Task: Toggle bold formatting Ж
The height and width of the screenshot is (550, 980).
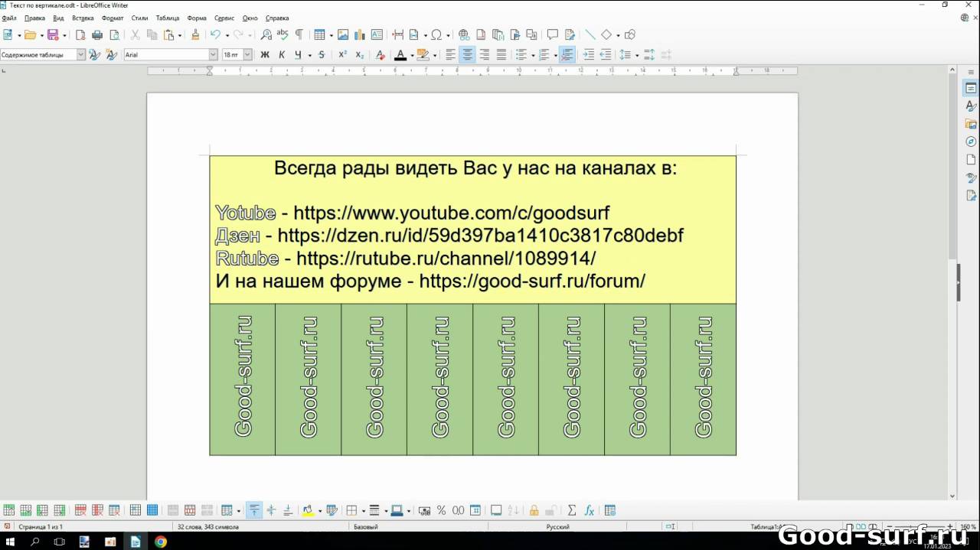Action: click(x=265, y=54)
